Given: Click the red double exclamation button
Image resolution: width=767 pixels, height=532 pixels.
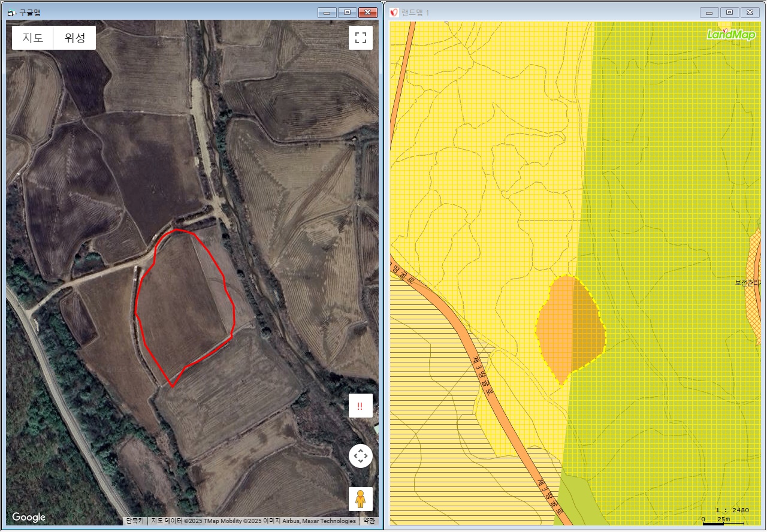Looking at the screenshot, I should (x=360, y=406).
